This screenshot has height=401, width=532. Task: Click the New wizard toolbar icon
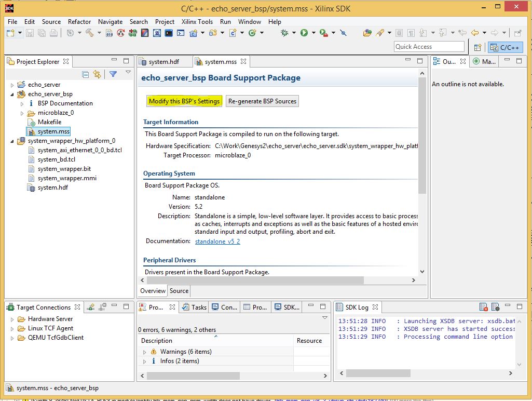click(x=10, y=33)
